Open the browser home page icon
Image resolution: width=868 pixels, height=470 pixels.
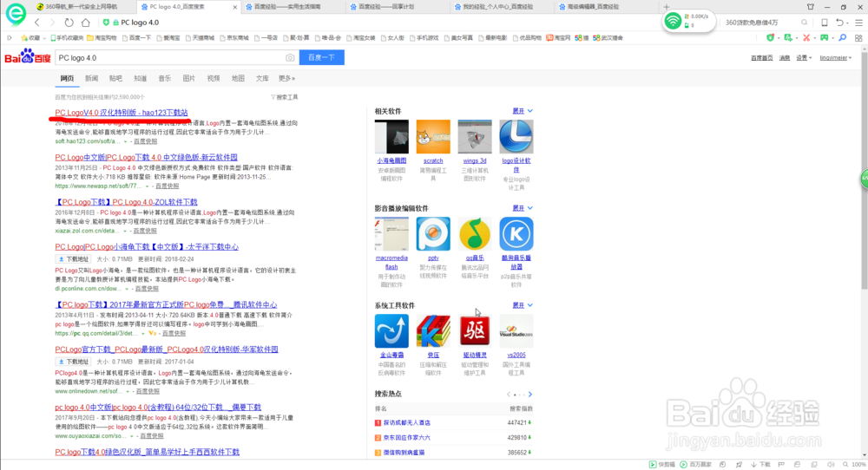coord(85,23)
